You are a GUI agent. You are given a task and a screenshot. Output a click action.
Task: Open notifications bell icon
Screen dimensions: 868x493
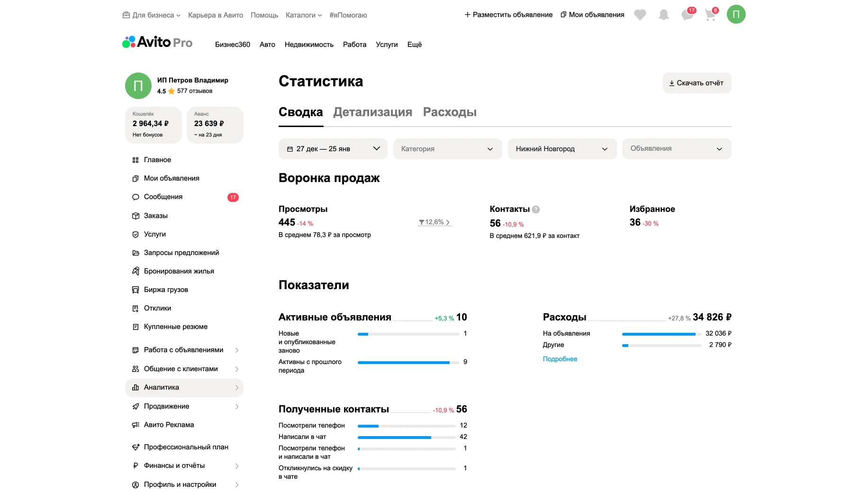(663, 15)
